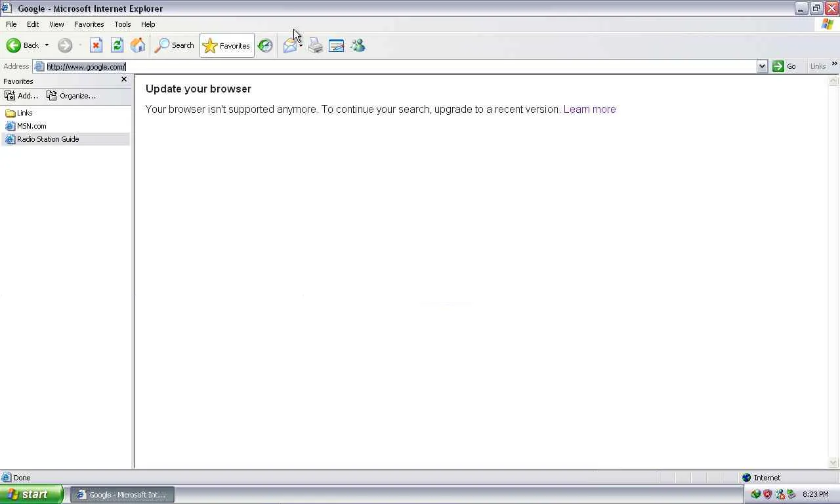Toggle the Favorites toolbar button
Viewport: 840px width, 504px height.
click(227, 45)
